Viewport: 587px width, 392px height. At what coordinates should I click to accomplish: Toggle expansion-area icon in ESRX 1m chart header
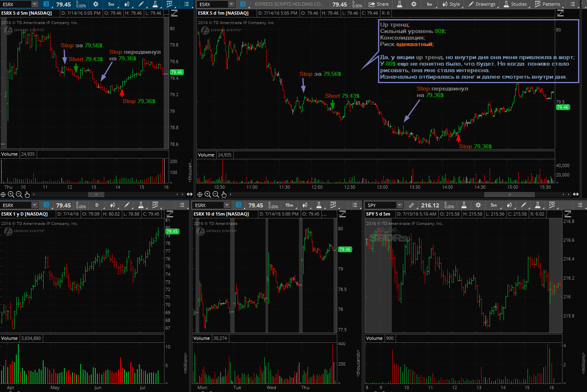[561, 13]
